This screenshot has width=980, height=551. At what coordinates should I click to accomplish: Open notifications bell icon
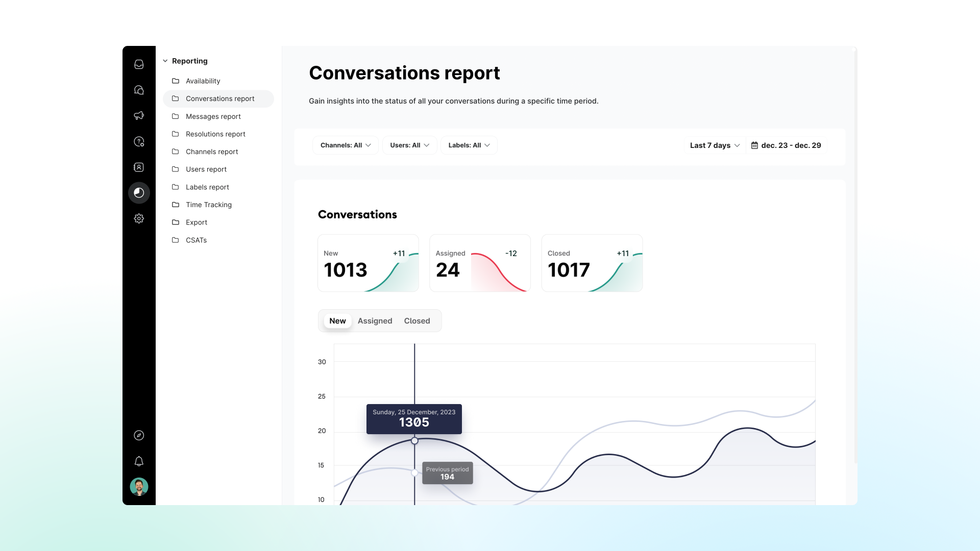coord(139,461)
